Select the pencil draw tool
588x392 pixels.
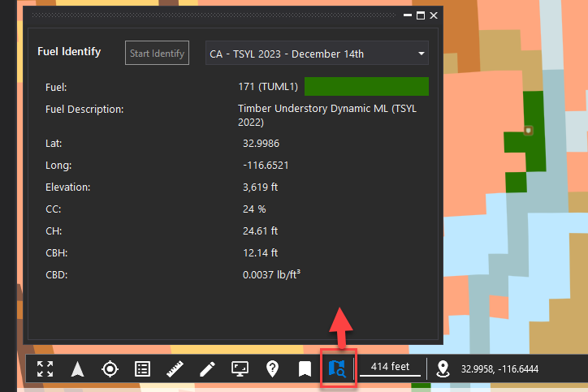(207, 369)
